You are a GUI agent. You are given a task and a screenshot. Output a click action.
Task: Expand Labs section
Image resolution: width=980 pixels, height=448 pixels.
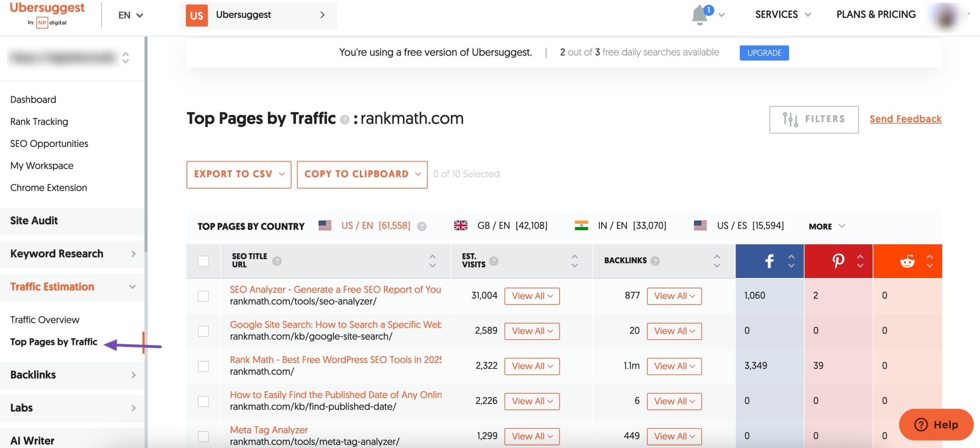[x=72, y=408]
